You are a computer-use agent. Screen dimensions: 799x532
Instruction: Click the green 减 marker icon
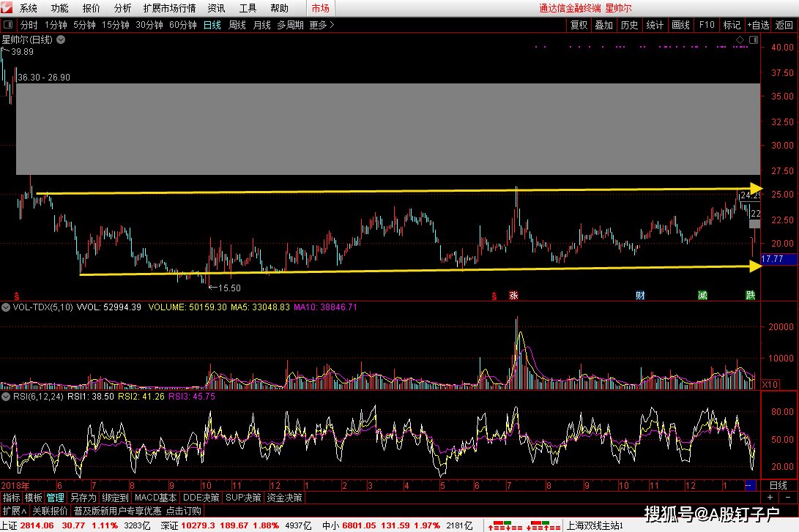[702, 296]
